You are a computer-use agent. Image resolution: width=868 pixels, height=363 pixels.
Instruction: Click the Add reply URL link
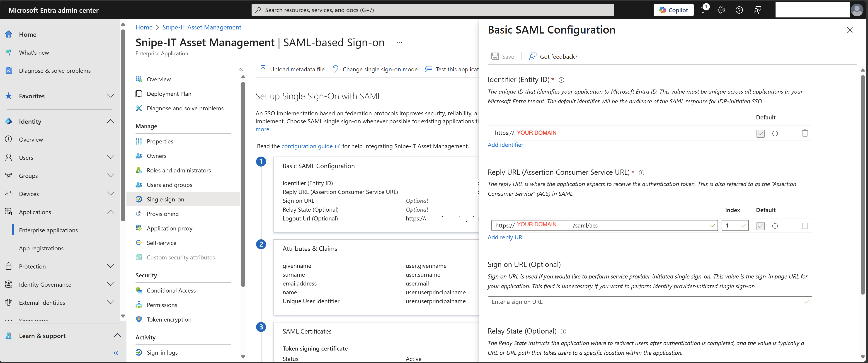(506, 237)
